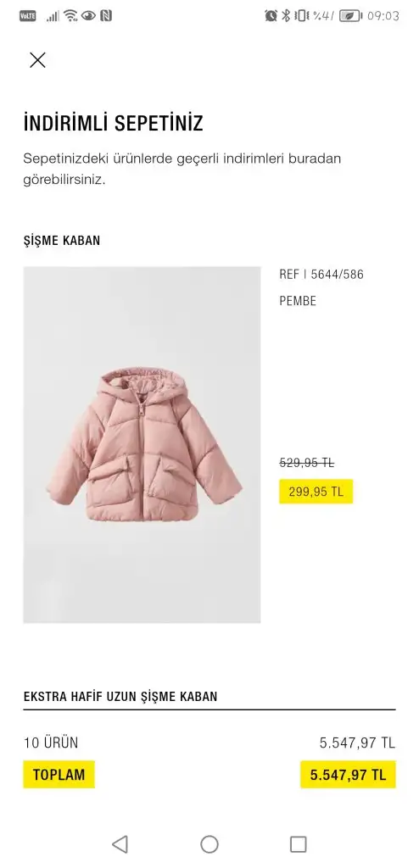This screenshot has width=419, height=868.
Task: Open the pink puffer jacket image
Action: (x=142, y=444)
